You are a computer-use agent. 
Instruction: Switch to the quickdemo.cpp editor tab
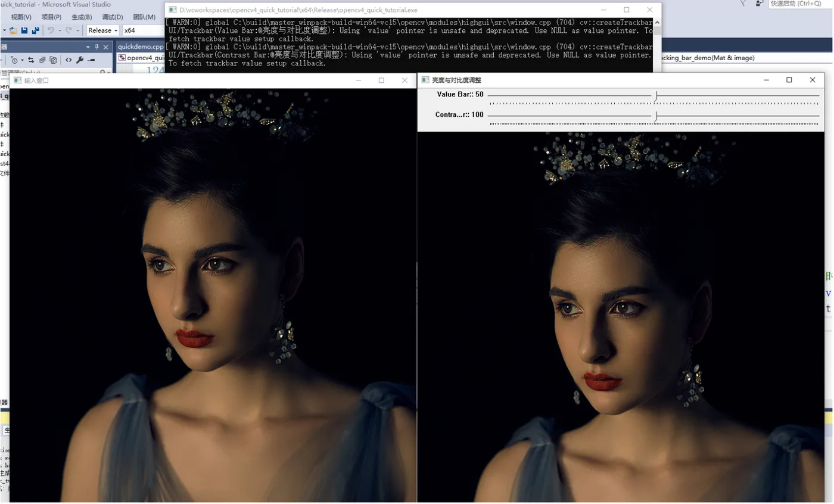click(x=141, y=47)
